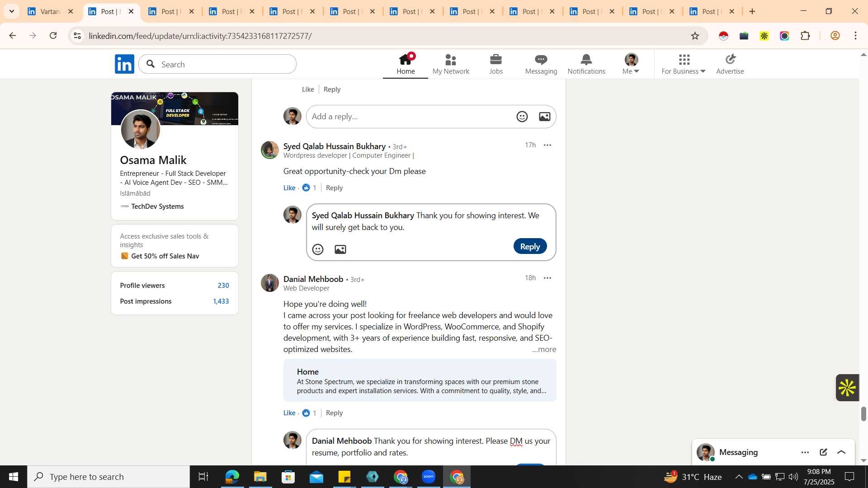The image size is (868, 488).
Task: Open Osama Malik's sidebar profile photo
Action: tap(141, 130)
